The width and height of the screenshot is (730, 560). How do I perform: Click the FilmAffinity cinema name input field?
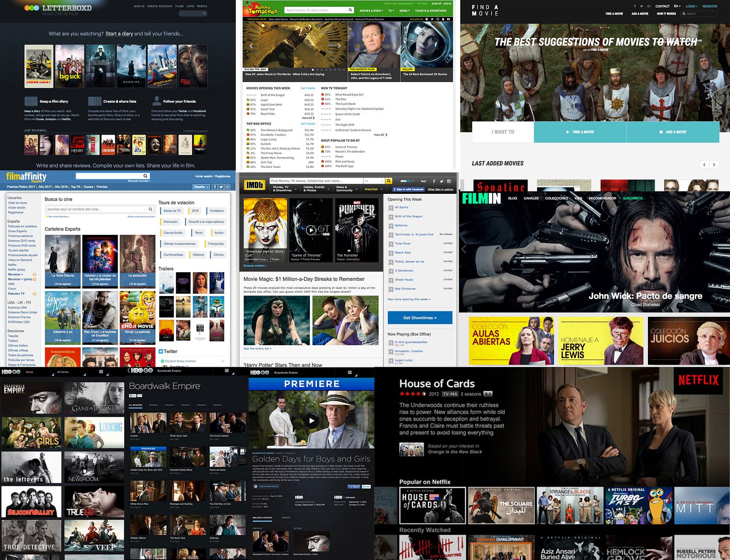tap(99, 209)
